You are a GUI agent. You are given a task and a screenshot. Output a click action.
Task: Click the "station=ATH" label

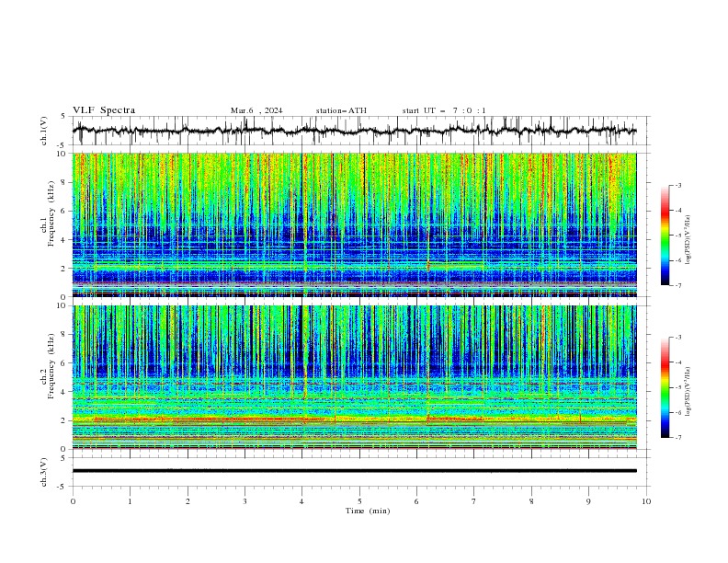(341, 110)
